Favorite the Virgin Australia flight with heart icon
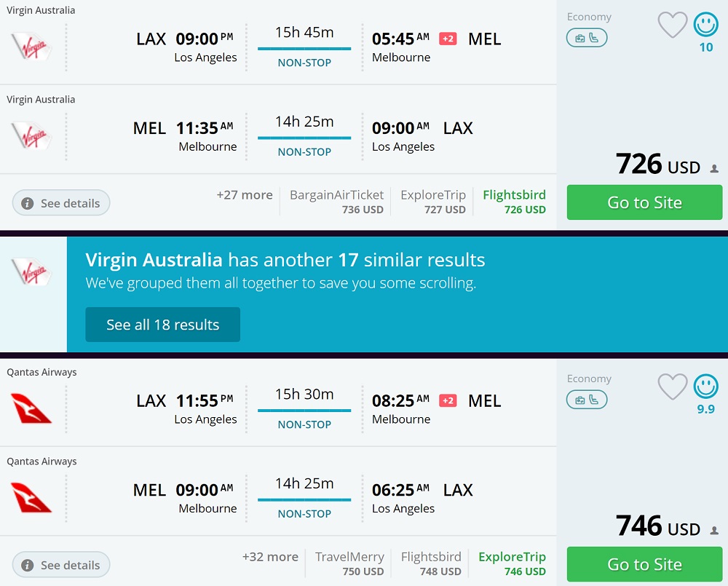 (x=672, y=25)
